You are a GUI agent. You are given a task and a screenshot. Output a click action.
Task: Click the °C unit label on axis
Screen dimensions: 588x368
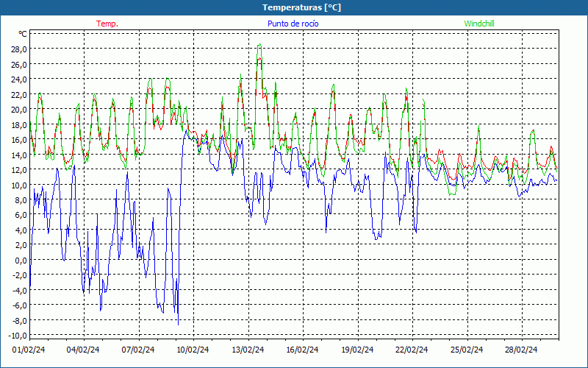tap(23, 34)
